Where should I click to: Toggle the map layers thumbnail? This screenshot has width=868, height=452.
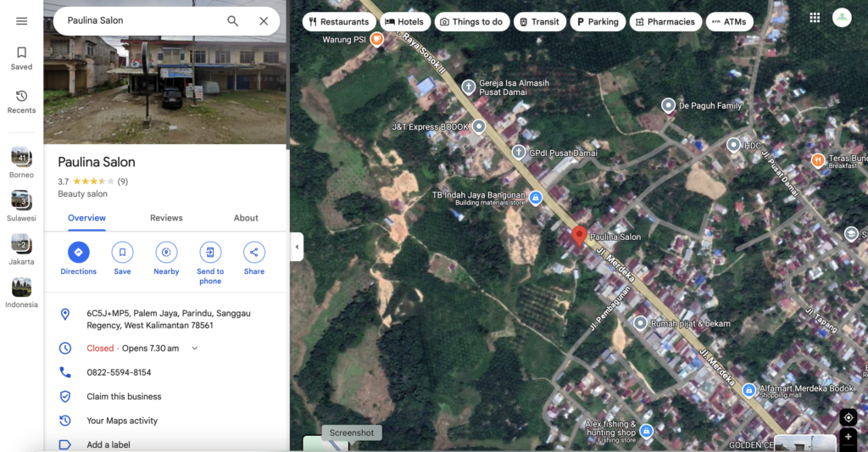point(325,444)
